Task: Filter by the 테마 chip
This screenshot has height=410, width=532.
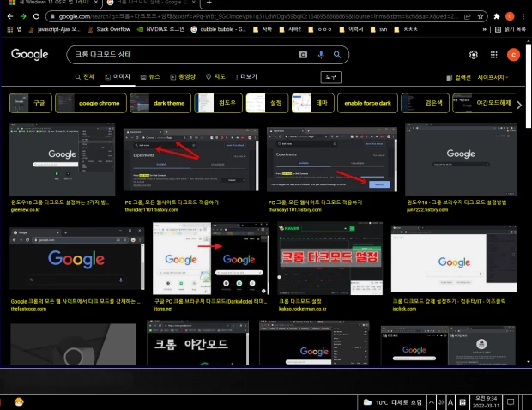Action: tap(313, 103)
